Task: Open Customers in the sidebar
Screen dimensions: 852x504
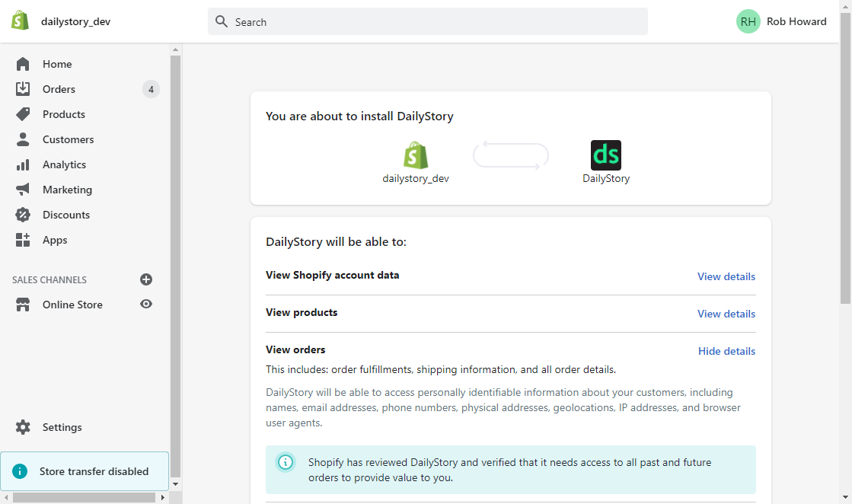Action: [x=68, y=139]
